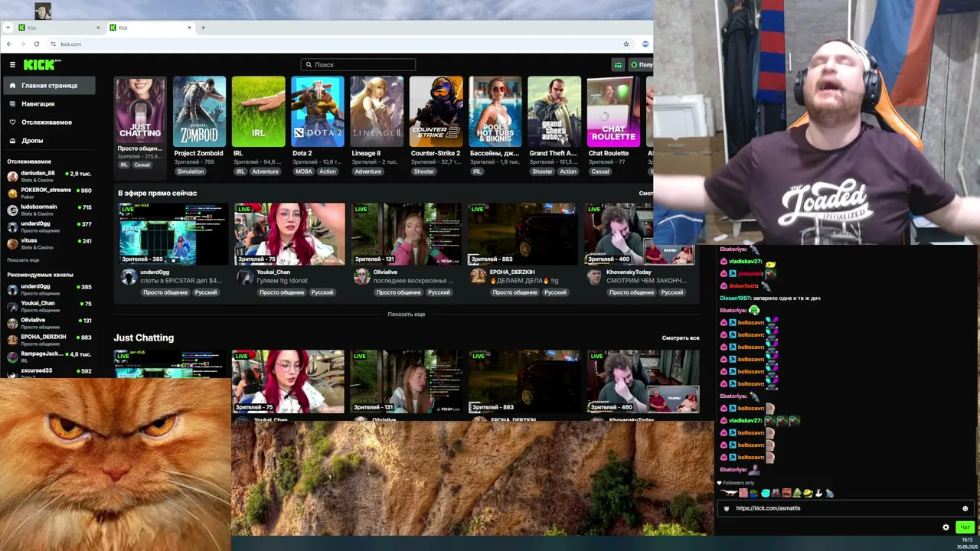Insert the cyan blob emote from quick emotes
980x551 pixels.
[765, 494]
